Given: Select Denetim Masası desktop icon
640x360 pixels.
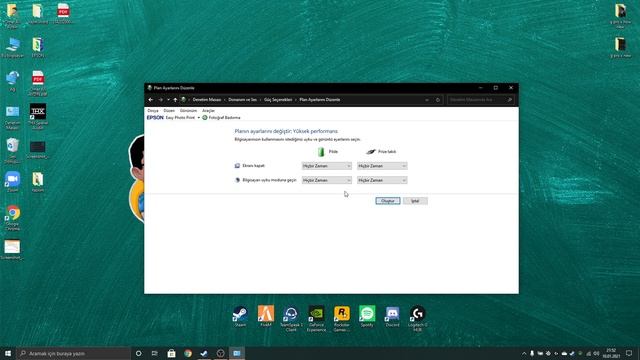Looking at the screenshot, I should (x=13, y=118).
